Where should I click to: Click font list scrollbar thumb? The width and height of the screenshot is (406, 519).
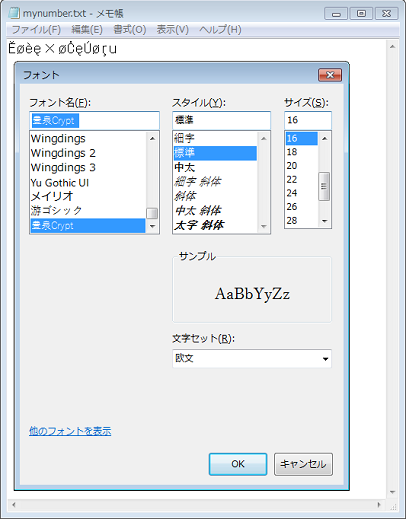pyautogui.click(x=152, y=213)
